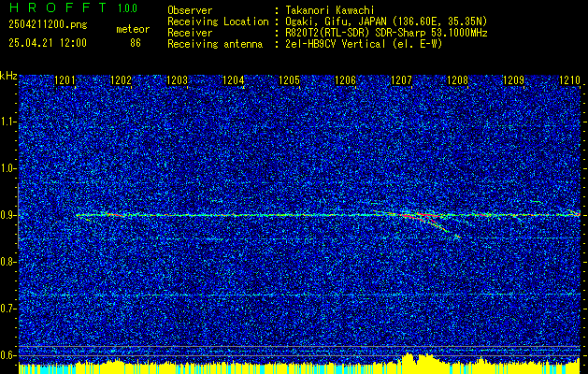Click the 2el-HB9CV Vertical antenna text
This screenshot has width=588, height=374.
(364, 44)
